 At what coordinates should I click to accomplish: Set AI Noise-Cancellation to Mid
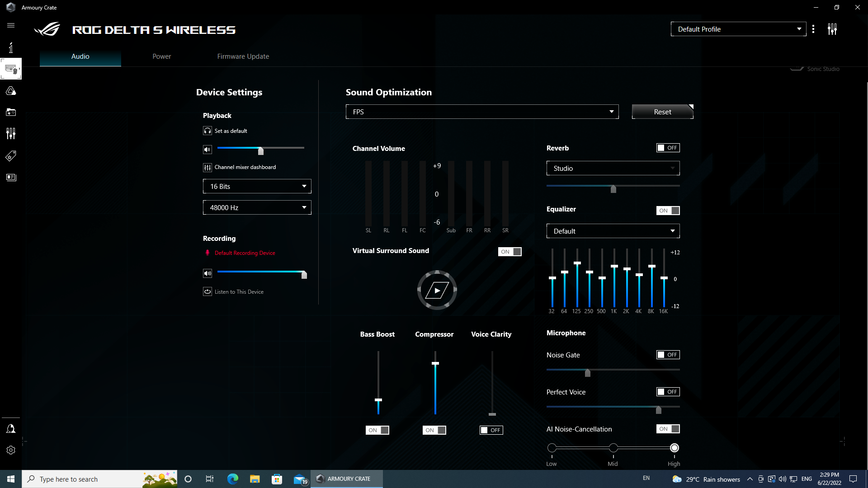[613, 448]
